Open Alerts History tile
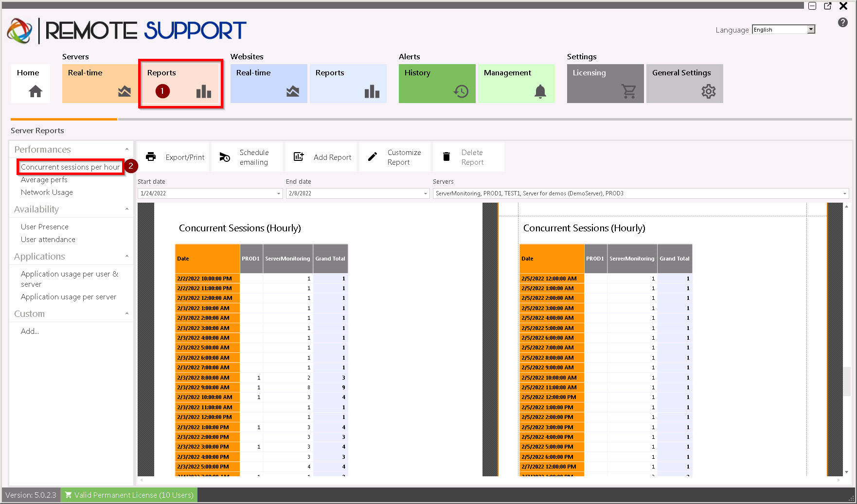 click(437, 83)
